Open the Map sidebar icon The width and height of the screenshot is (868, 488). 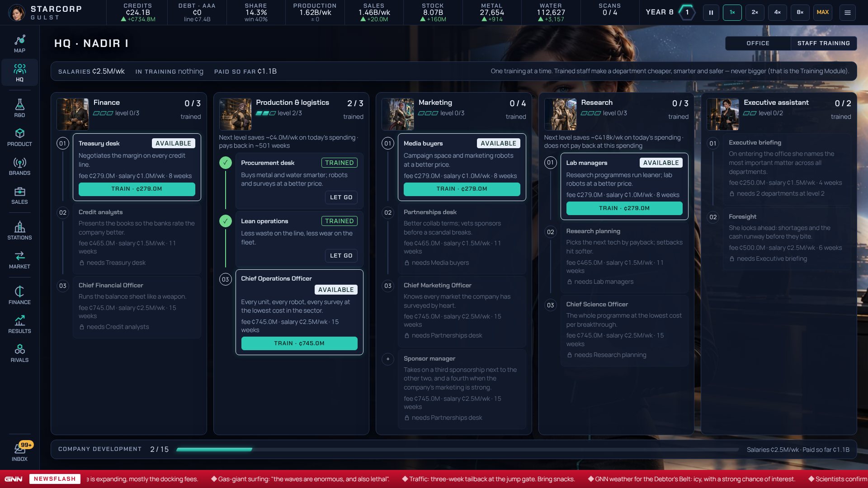point(19,44)
